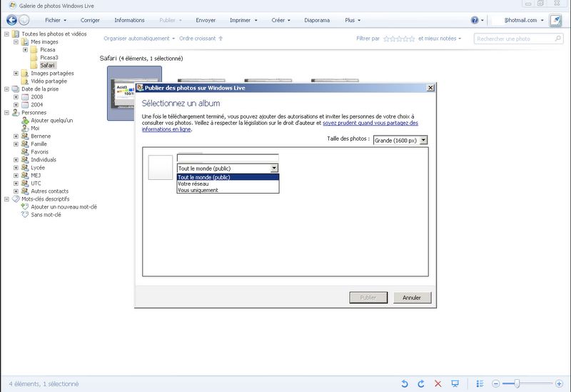Click the album name text field
The height and width of the screenshot is (392, 571).
(228, 158)
